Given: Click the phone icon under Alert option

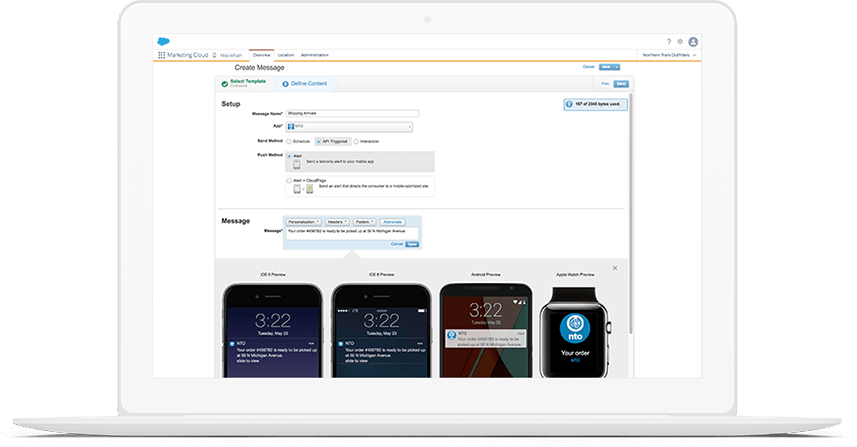Looking at the screenshot, I should [x=297, y=164].
